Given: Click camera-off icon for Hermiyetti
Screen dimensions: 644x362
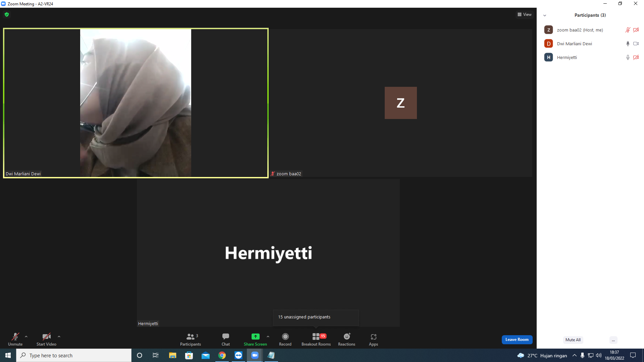Looking at the screenshot, I should point(636,57).
